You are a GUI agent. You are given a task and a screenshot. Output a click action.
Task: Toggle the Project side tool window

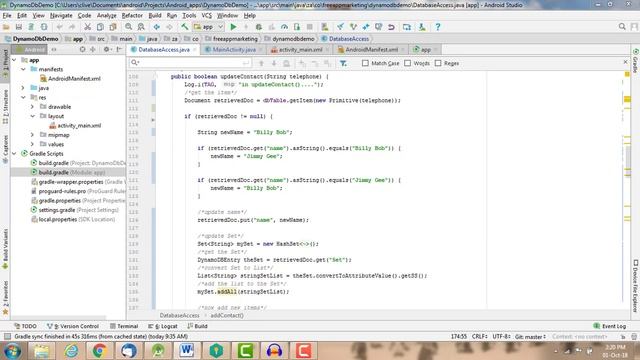5,64
